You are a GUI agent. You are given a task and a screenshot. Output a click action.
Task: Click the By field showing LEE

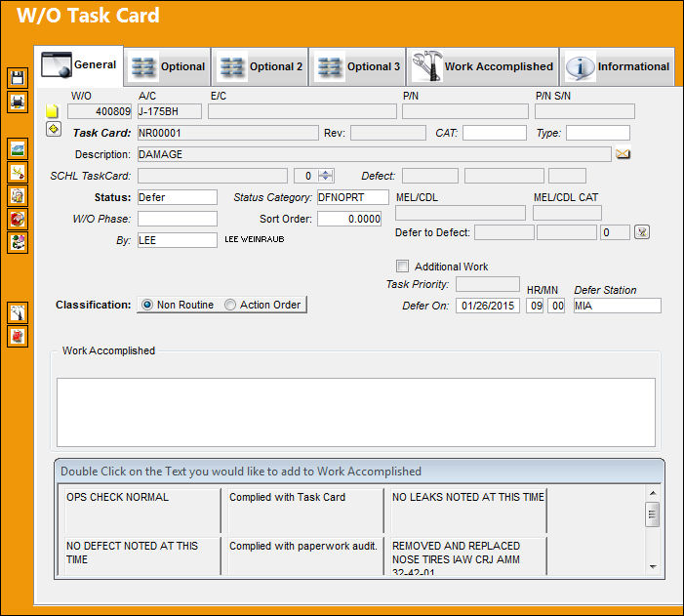pos(178,240)
